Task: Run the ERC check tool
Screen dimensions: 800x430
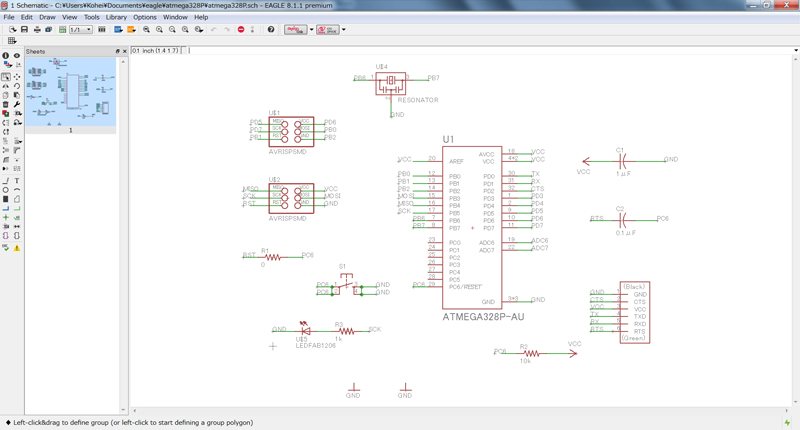Action: (6, 248)
